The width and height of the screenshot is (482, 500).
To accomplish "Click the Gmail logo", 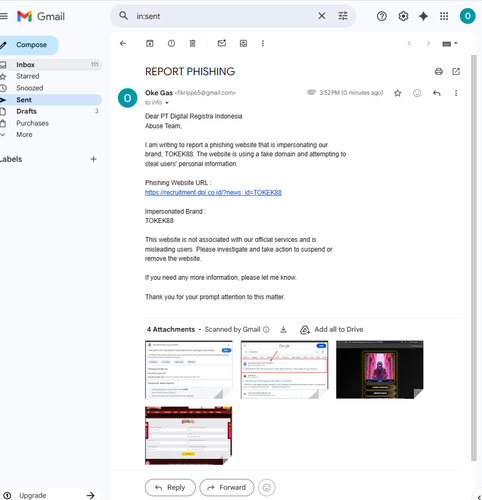I will point(41,16).
